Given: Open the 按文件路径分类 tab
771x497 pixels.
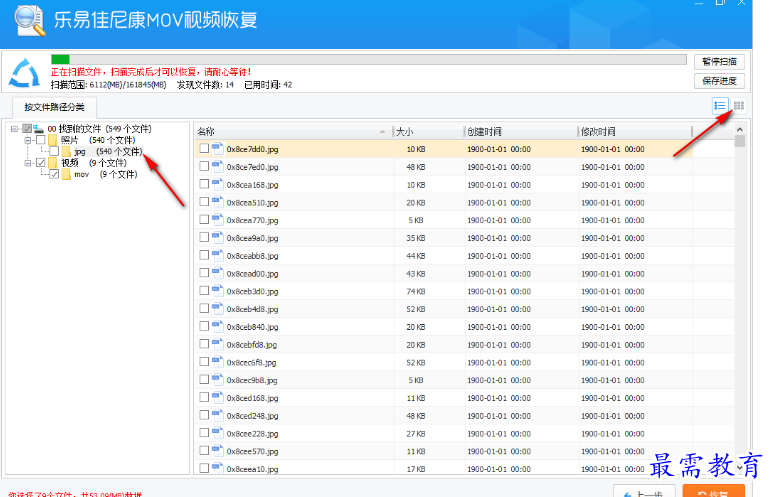Looking at the screenshot, I should click(x=54, y=107).
